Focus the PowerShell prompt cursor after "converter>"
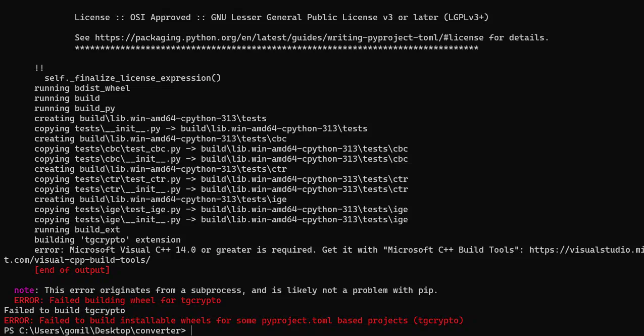Image resolution: width=644 pixels, height=336 pixels. tap(191, 330)
